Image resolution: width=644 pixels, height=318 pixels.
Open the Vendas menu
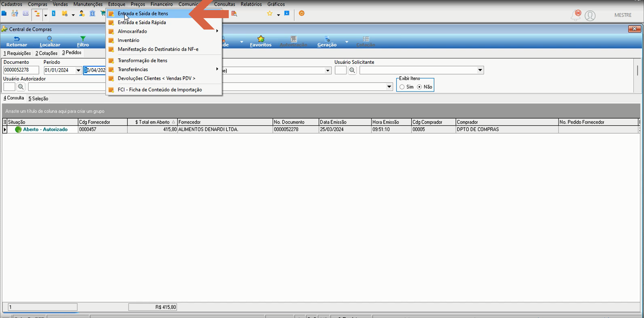(60, 4)
